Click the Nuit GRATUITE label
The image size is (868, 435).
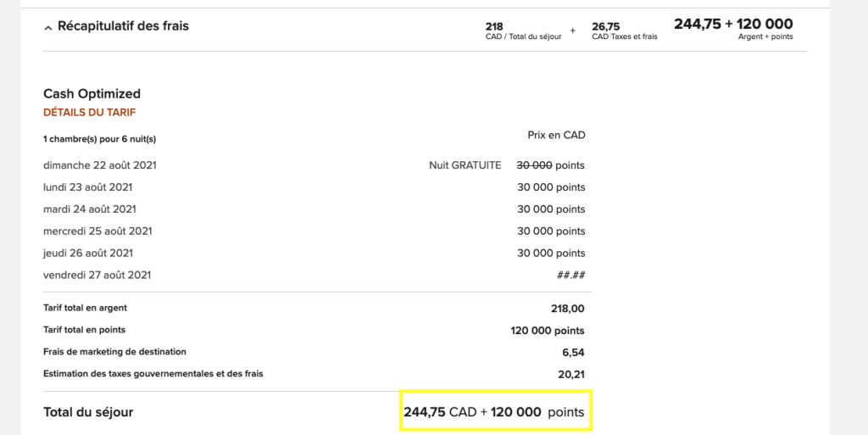coord(465,165)
